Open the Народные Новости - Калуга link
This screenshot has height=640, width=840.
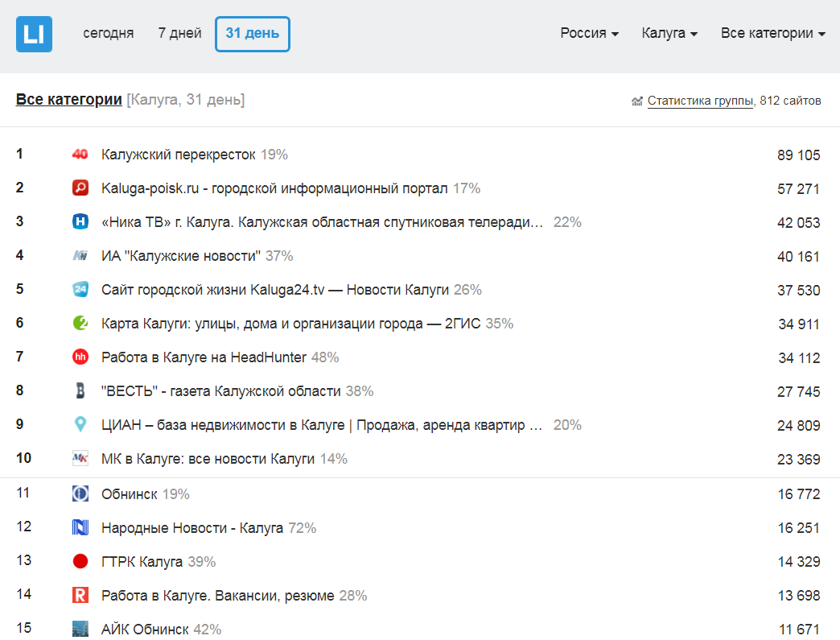click(192, 528)
